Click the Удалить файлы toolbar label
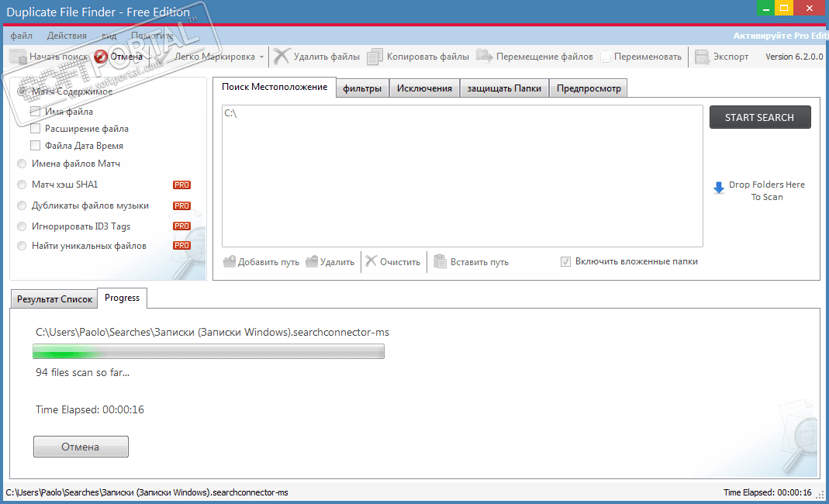 pyautogui.click(x=326, y=57)
